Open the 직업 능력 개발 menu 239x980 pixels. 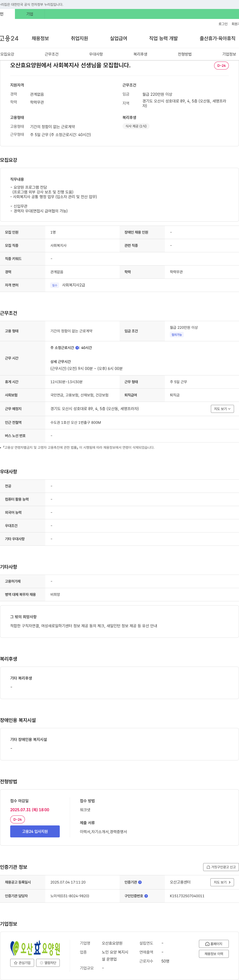(x=163, y=38)
